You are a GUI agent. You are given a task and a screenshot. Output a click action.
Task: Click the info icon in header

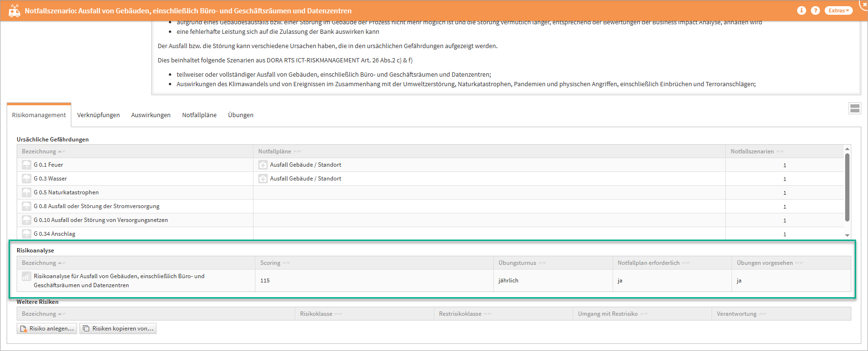(801, 10)
